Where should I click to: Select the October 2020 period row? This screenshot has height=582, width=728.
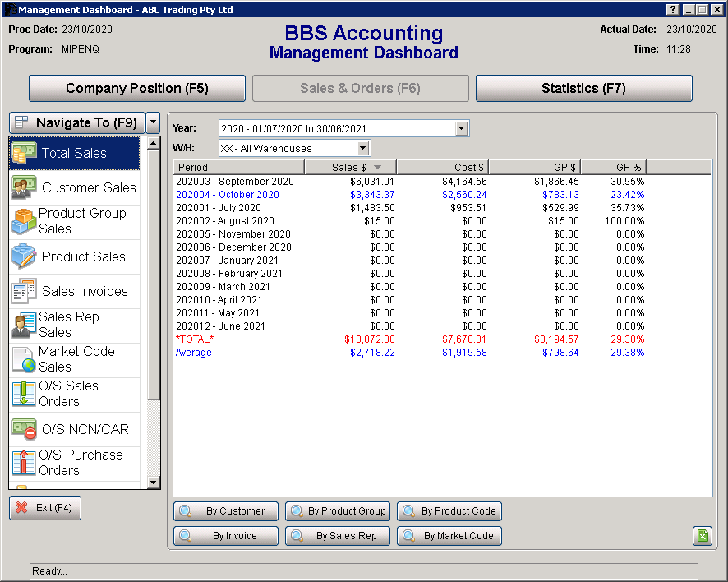[228, 195]
